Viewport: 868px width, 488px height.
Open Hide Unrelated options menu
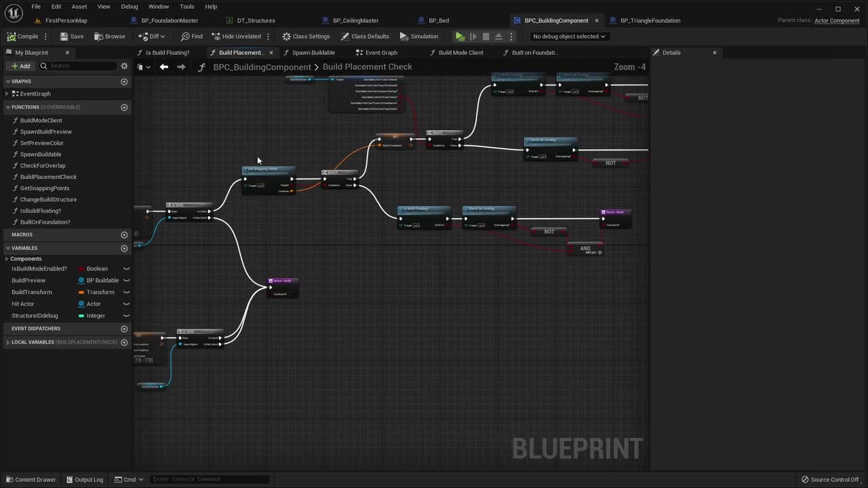269,37
